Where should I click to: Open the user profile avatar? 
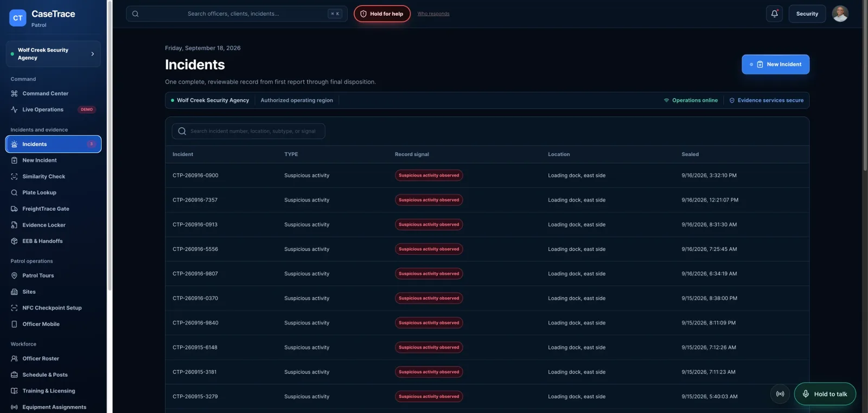(840, 14)
